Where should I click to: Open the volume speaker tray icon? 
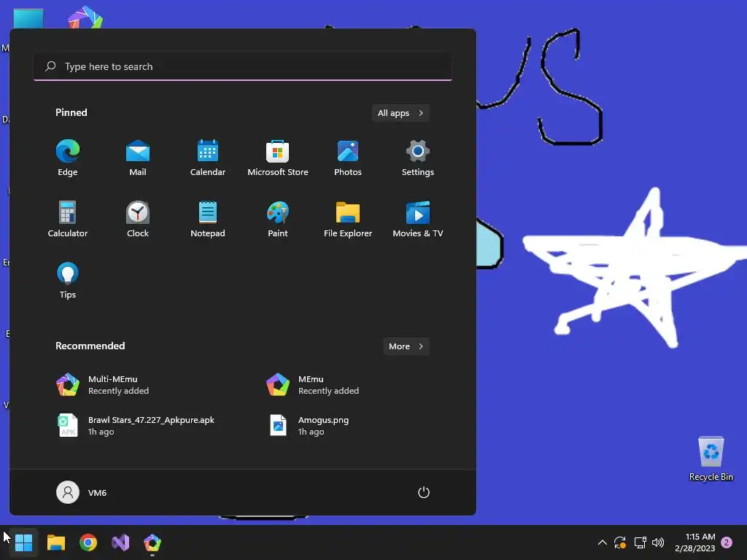point(658,542)
